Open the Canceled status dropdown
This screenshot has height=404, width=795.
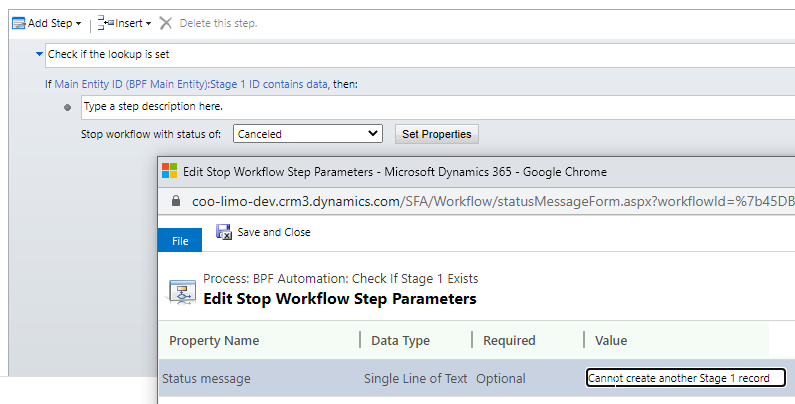tap(308, 134)
